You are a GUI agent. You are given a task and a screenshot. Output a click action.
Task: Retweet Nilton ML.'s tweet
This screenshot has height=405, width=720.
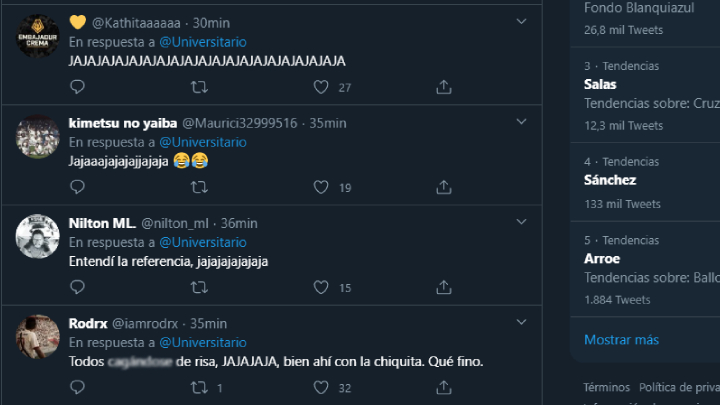(x=198, y=287)
